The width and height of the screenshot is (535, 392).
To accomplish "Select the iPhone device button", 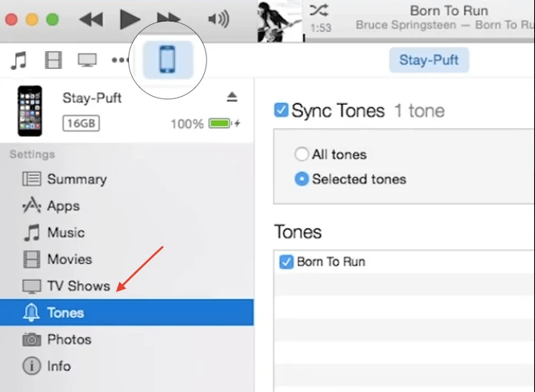I will tap(167, 60).
